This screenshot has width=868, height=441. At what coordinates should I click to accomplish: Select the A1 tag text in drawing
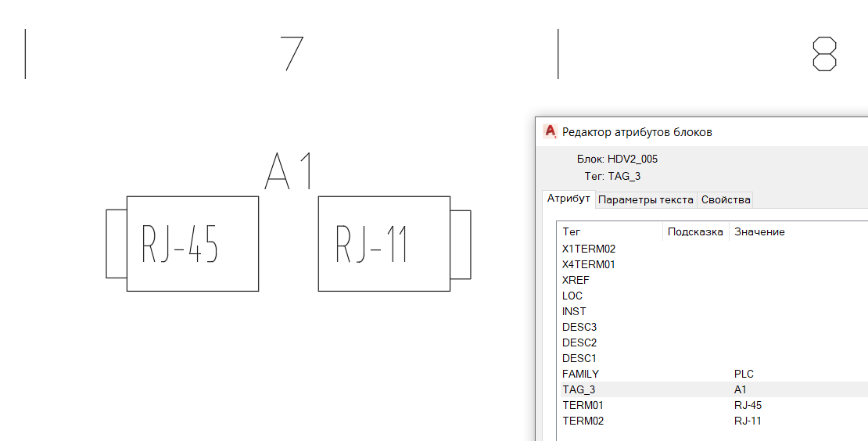289,171
